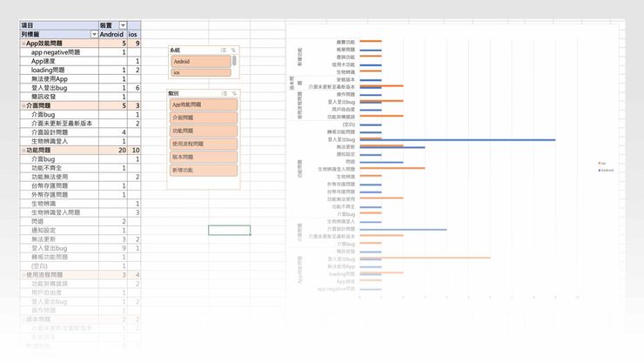Collapse the App效能問題 group

click(23, 43)
